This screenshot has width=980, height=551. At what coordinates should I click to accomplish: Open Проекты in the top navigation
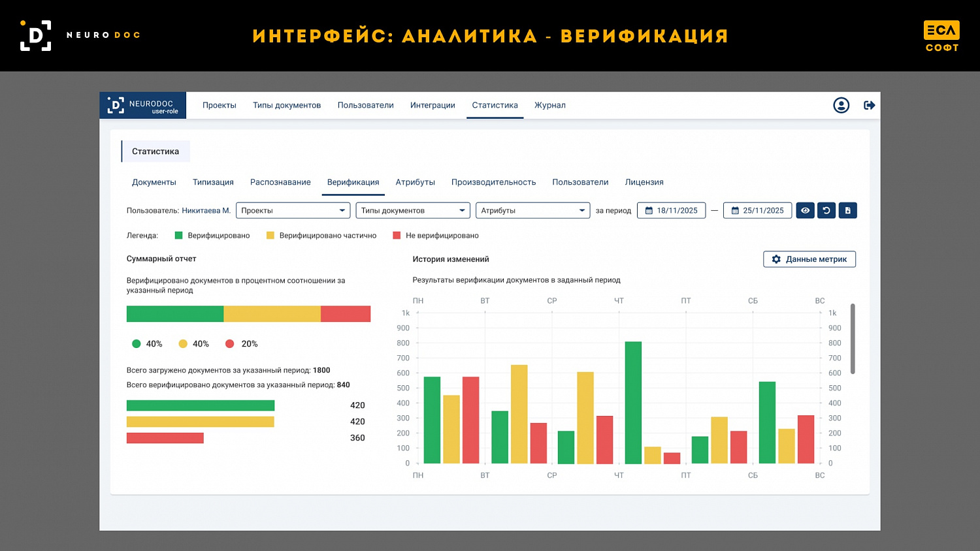click(220, 105)
